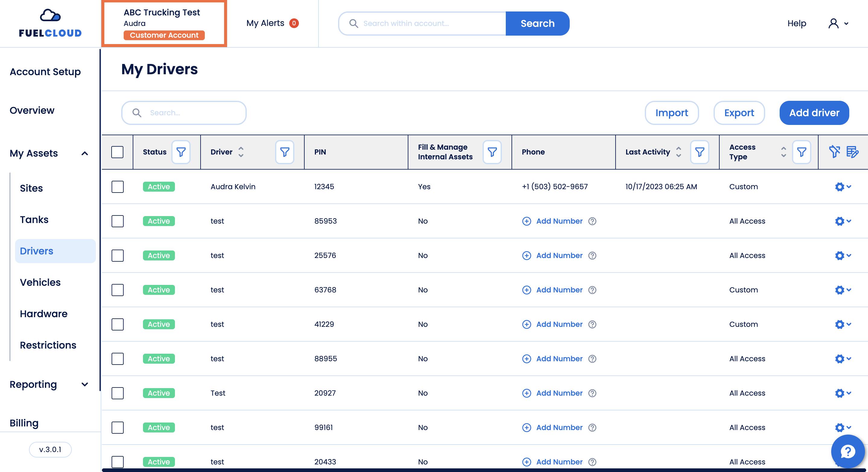Go to Overview in sidebar

pos(32,110)
